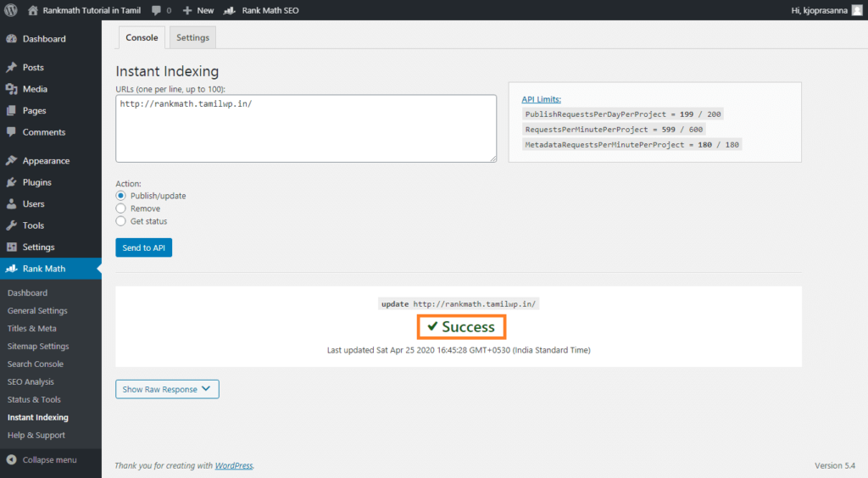Switch to the Console tab
868x478 pixels.
coord(142,37)
